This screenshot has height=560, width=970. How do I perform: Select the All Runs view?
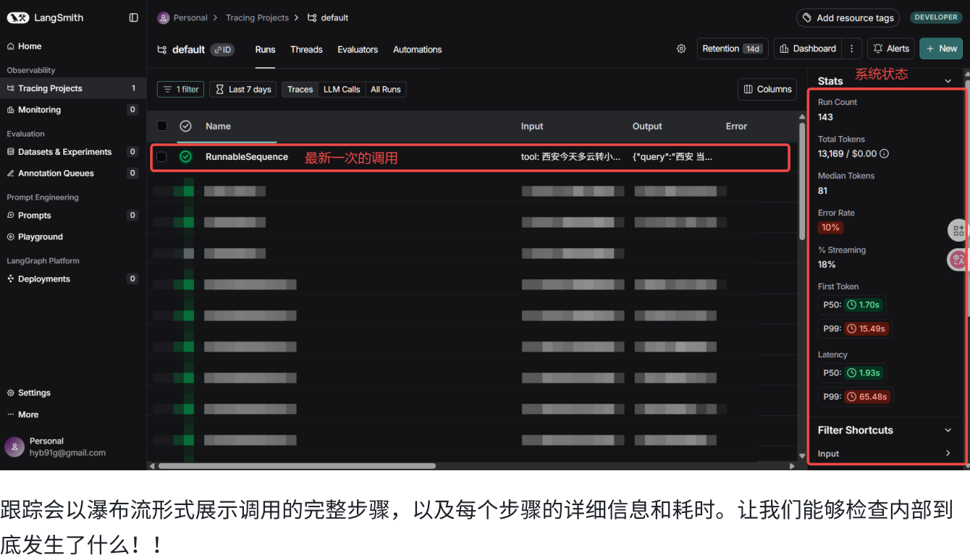click(x=386, y=89)
